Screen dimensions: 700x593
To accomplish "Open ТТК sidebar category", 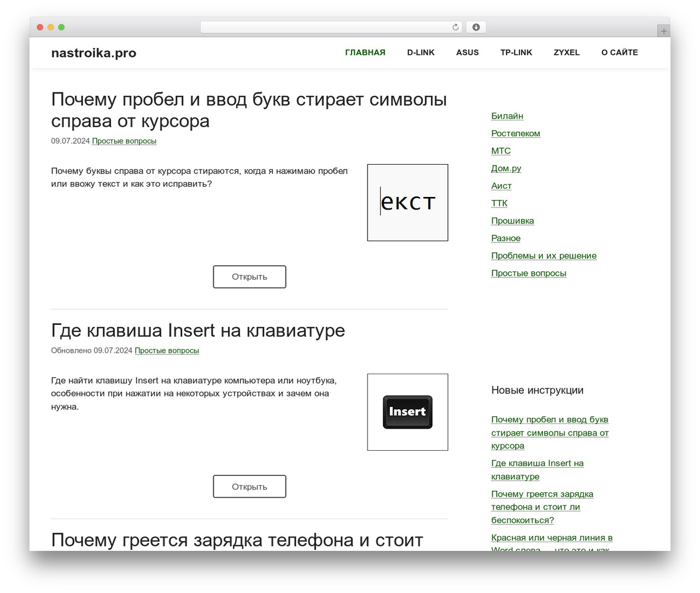I will tap(499, 204).
